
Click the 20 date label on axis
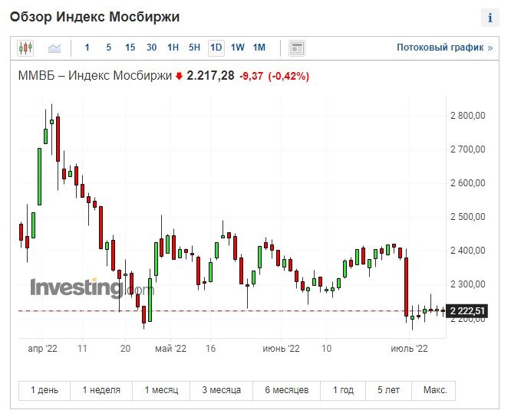click(x=125, y=349)
